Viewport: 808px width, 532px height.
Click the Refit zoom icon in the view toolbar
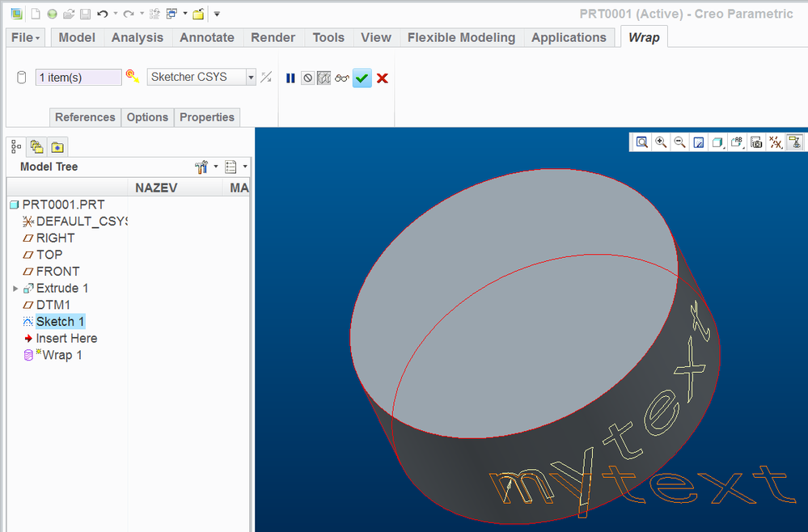tap(641, 142)
